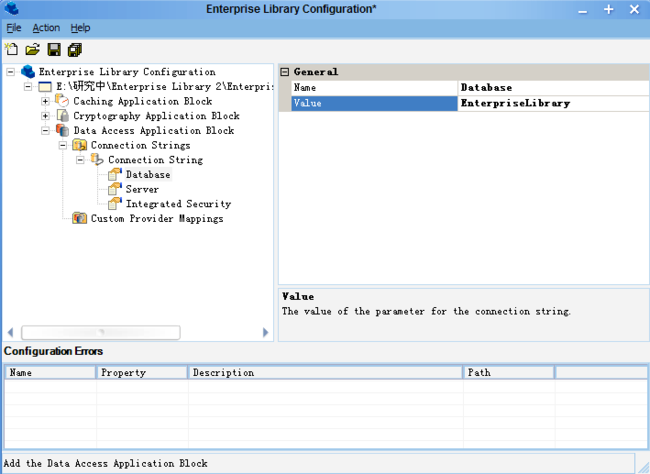Click the Save All toolbar icon
Viewport: 650px width, 474px height.
coord(75,49)
